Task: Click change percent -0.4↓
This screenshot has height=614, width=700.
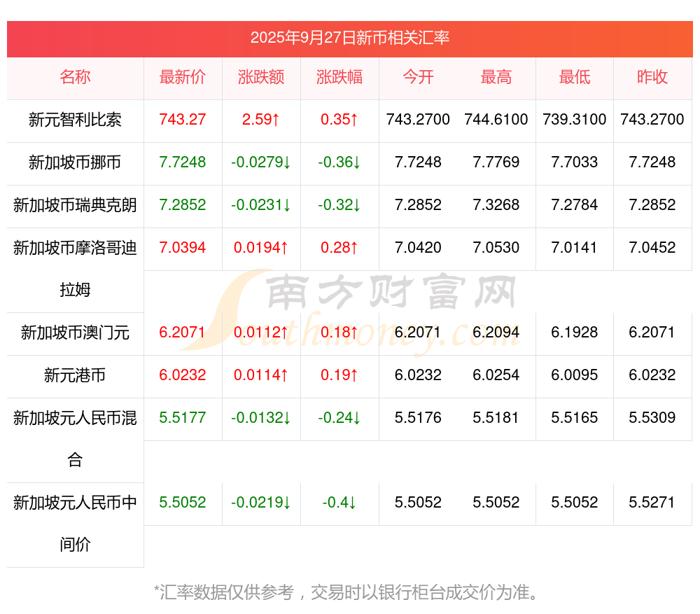Action: pos(339,503)
